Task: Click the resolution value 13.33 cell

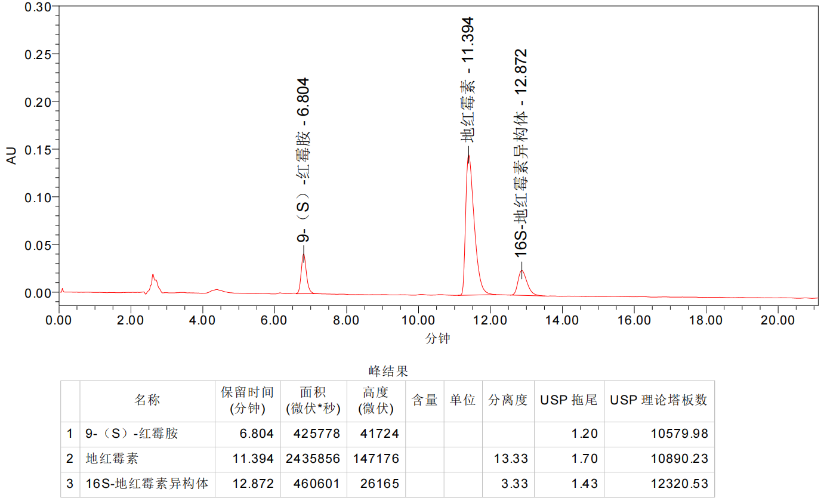Action: (511, 459)
